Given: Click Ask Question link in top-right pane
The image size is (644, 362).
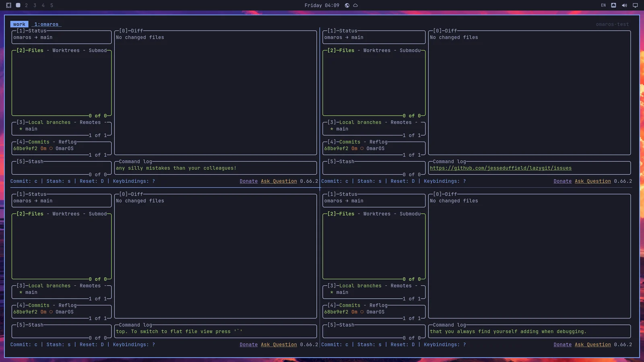Looking at the screenshot, I should coord(593,181).
